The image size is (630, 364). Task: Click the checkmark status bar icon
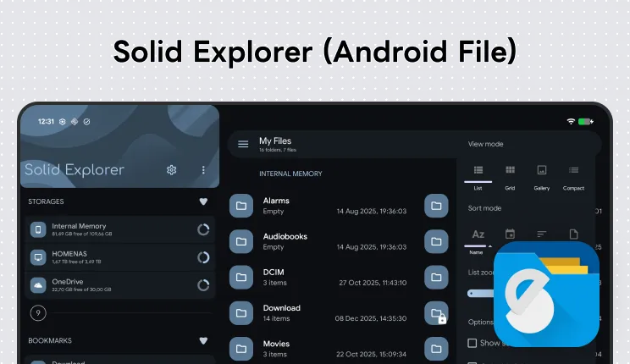(86, 121)
